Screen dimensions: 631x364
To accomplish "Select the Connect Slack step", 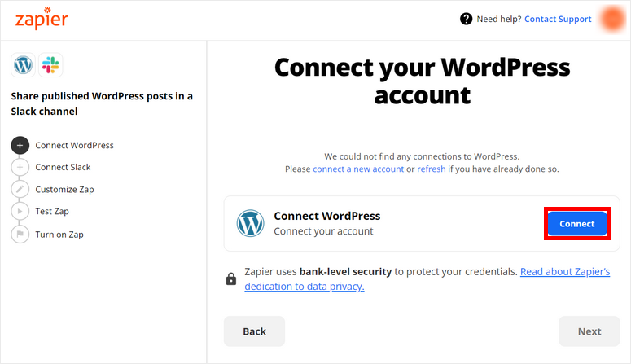I will click(63, 167).
